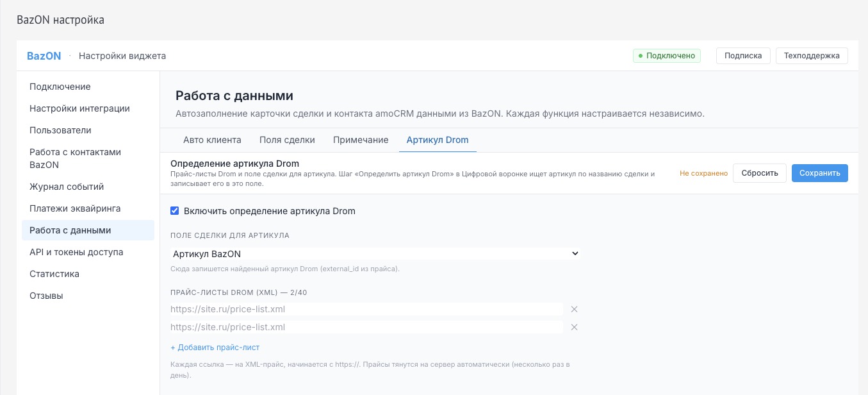Open 'Подключение' in the sidebar
868x395 pixels.
(x=88, y=87)
